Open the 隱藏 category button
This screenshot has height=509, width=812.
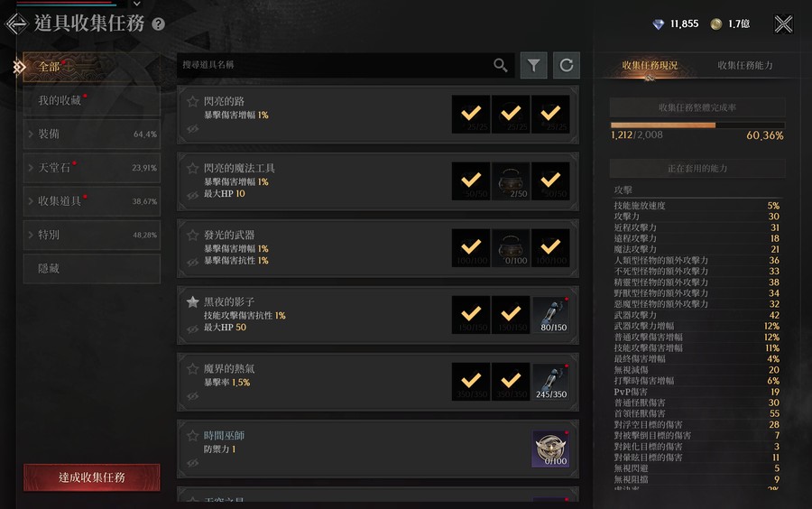point(92,268)
